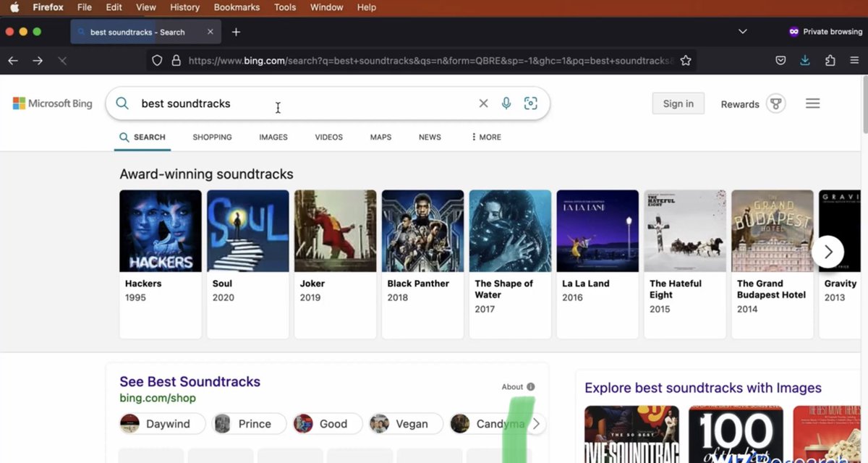Close the best soundtracks tab
Viewport: 868px width, 463px height.
pyautogui.click(x=210, y=32)
